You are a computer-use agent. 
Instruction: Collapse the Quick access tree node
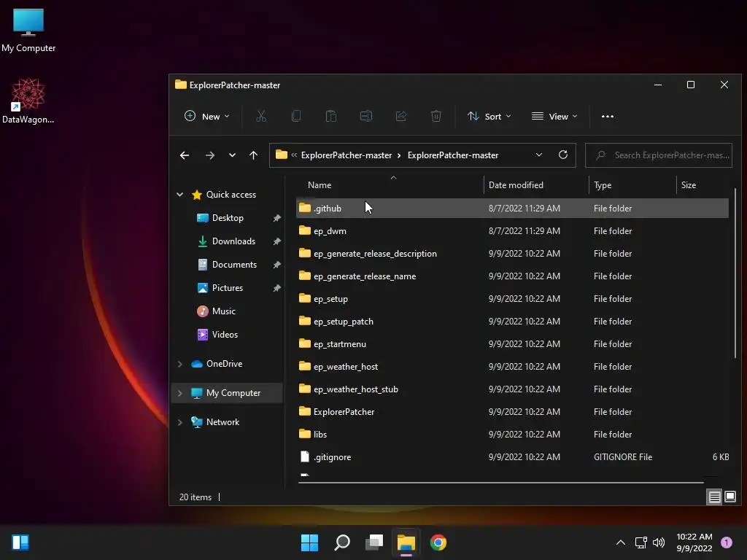coord(179,194)
